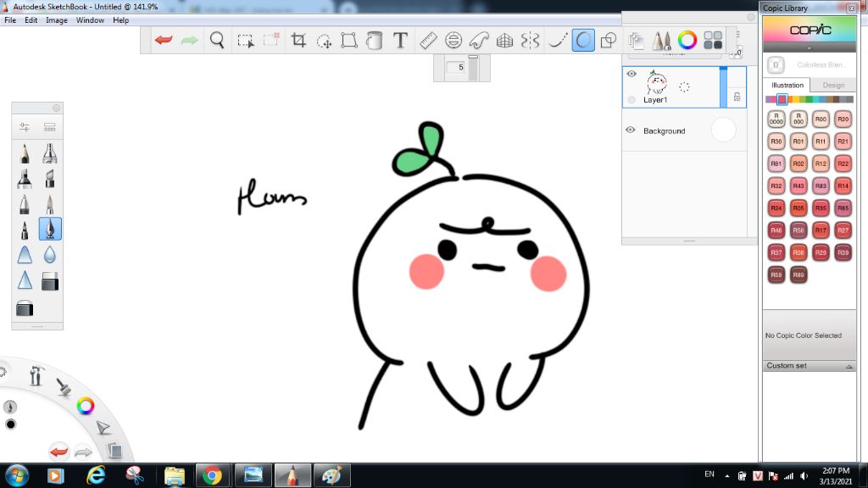Toggle the Layer1 lock transparency icon
Image resolution: width=868 pixels, height=488 pixels.
(737, 97)
